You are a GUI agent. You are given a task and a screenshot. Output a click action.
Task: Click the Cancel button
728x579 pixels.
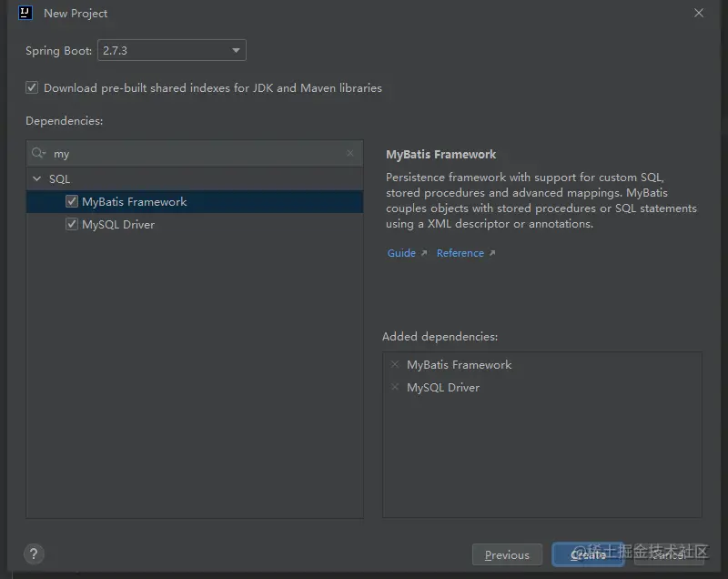coord(669,554)
